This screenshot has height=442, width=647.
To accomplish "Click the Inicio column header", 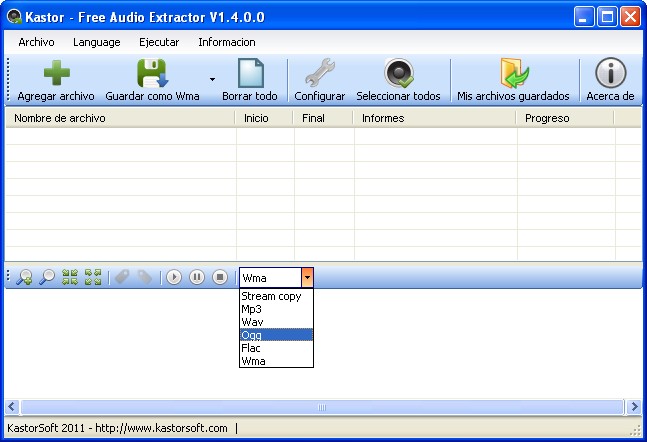I will [264, 118].
